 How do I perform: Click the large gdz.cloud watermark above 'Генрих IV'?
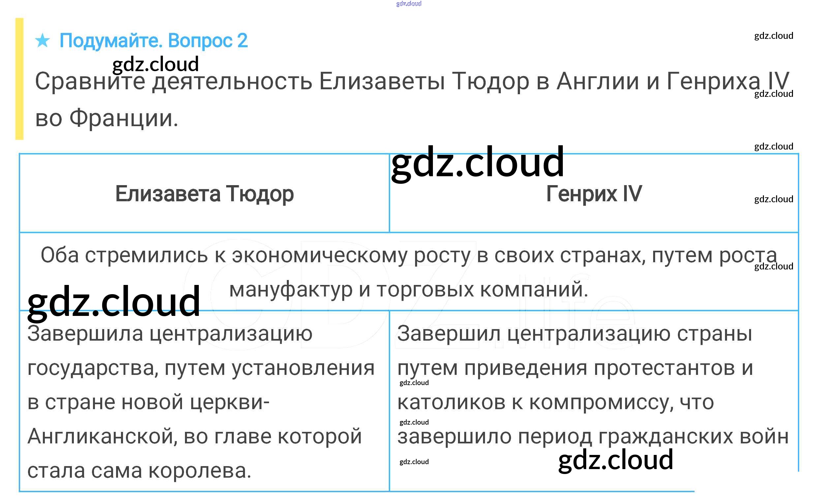point(477,163)
